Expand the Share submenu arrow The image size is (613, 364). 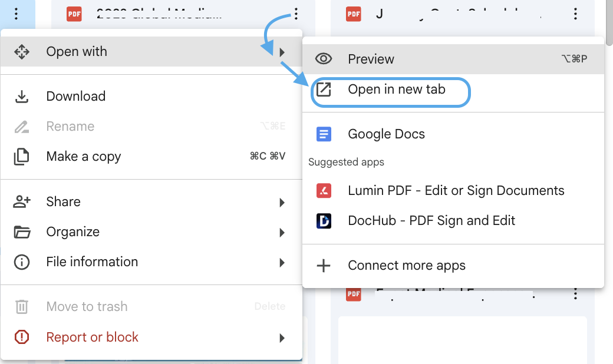coord(282,202)
